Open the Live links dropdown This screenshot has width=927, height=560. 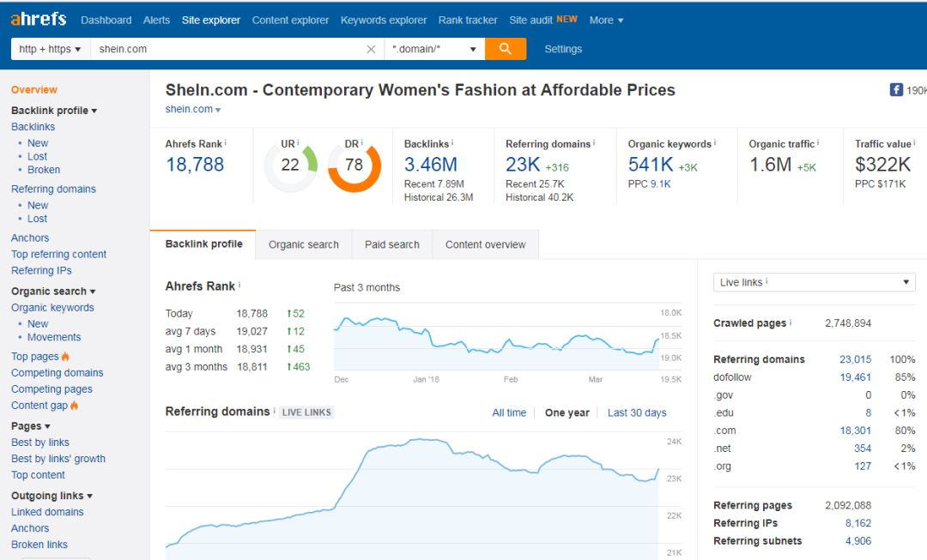[x=814, y=282]
